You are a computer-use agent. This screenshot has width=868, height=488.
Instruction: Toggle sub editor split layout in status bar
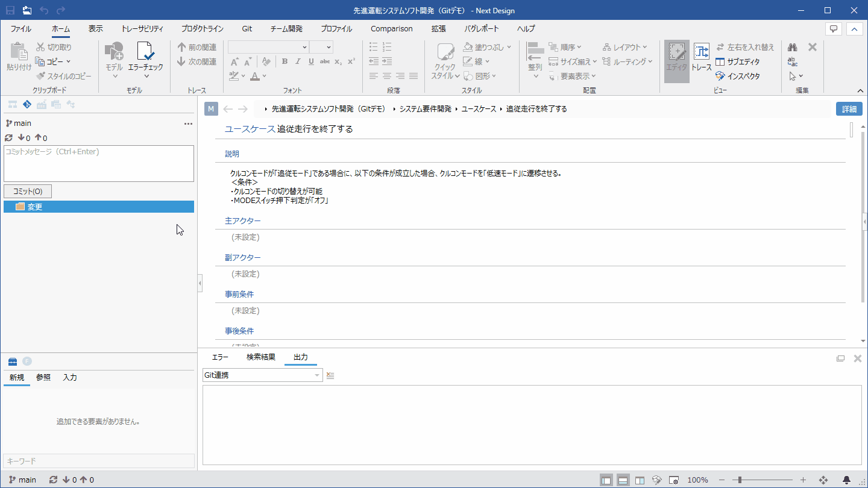pyautogui.click(x=640, y=480)
